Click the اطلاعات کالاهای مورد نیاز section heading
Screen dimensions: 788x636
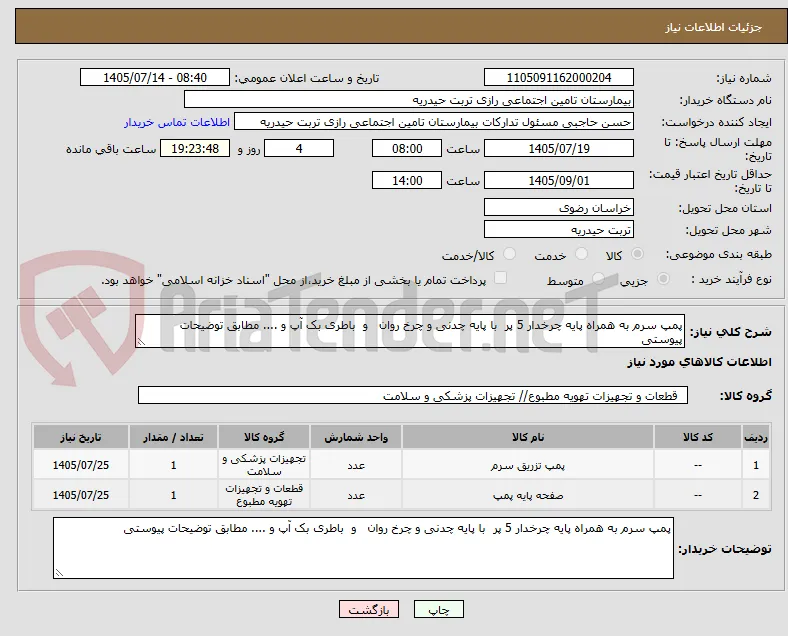click(700, 362)
